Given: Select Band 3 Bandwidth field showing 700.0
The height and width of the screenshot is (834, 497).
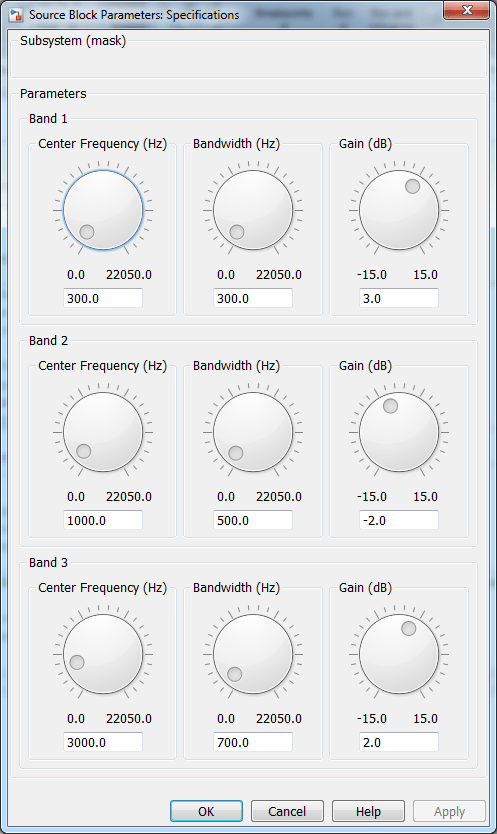Looking at the screenshot, I should click(x=253, y=742).
